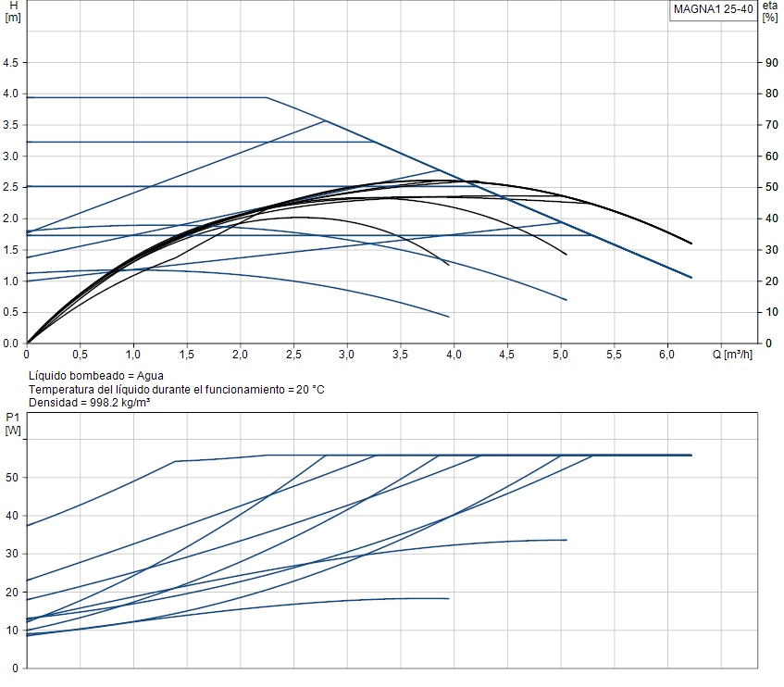Click the Q [m³/h] axis label
The width and height of the screenshot is (784, 687).
coord(732,355)
